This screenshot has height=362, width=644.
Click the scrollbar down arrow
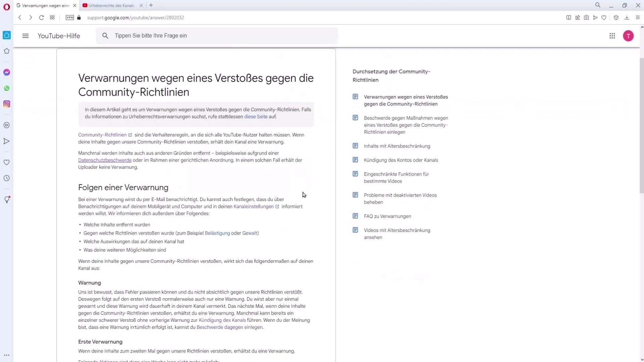[642, 359]
